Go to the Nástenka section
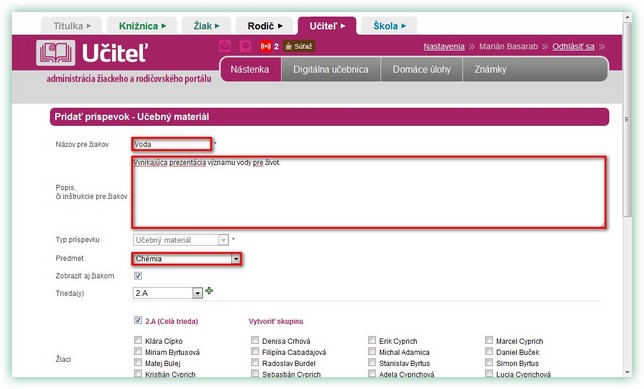The height and width of the screenshot is (389, 644). click(251, 69)
